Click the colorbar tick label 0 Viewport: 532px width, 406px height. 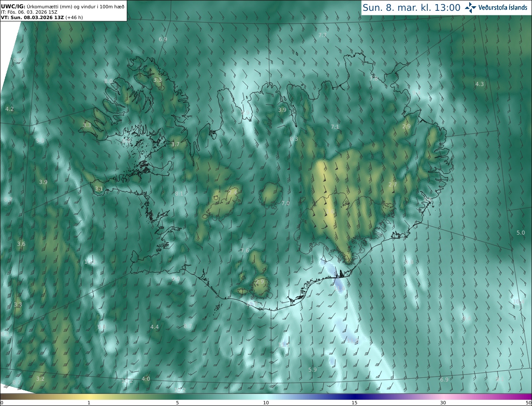(x=2, y=403)
